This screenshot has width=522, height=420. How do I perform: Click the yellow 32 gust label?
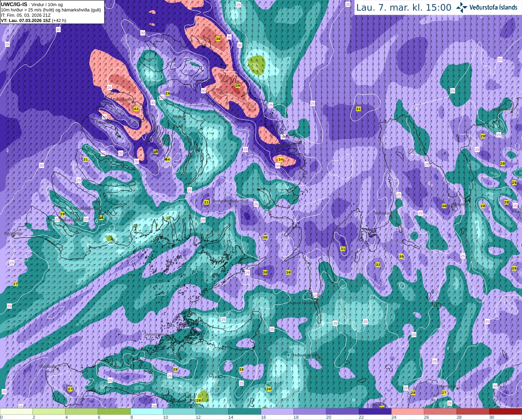coord(378,265)
